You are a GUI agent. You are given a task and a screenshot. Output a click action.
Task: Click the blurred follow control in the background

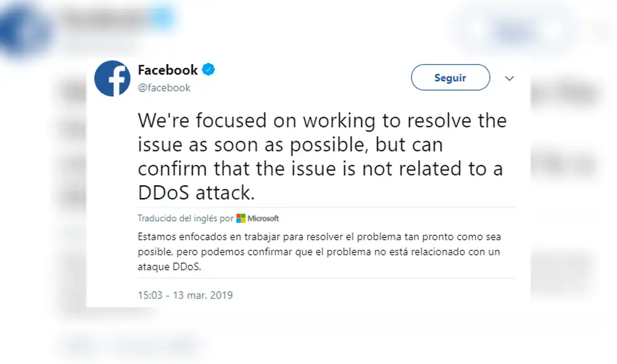(514, 32)
